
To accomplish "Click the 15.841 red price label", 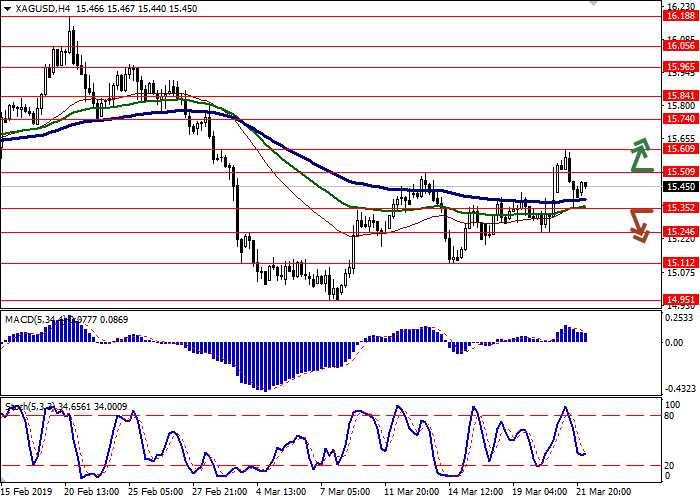I will click(x=680, y=96).
